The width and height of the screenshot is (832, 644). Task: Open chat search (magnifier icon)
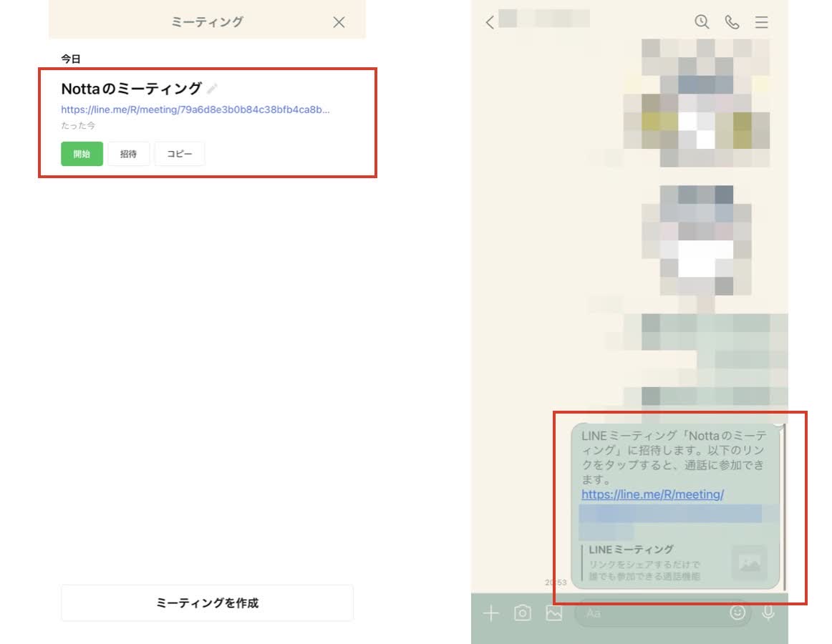coord(702,21)
